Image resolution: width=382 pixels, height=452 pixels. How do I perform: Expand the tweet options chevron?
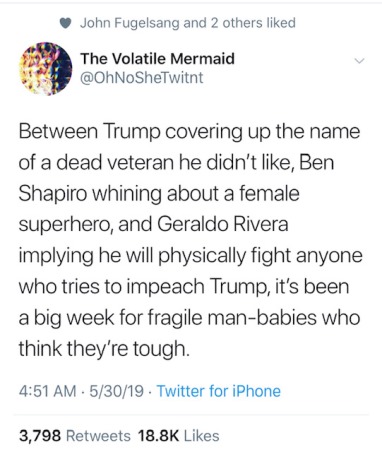359,61
